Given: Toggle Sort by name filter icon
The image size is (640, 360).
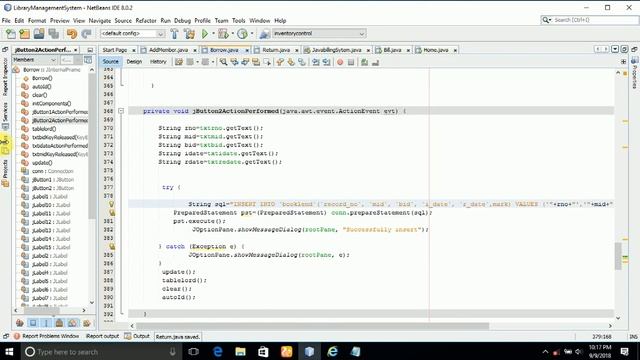Looking at the screenshot, I should [x=86, y=323].
